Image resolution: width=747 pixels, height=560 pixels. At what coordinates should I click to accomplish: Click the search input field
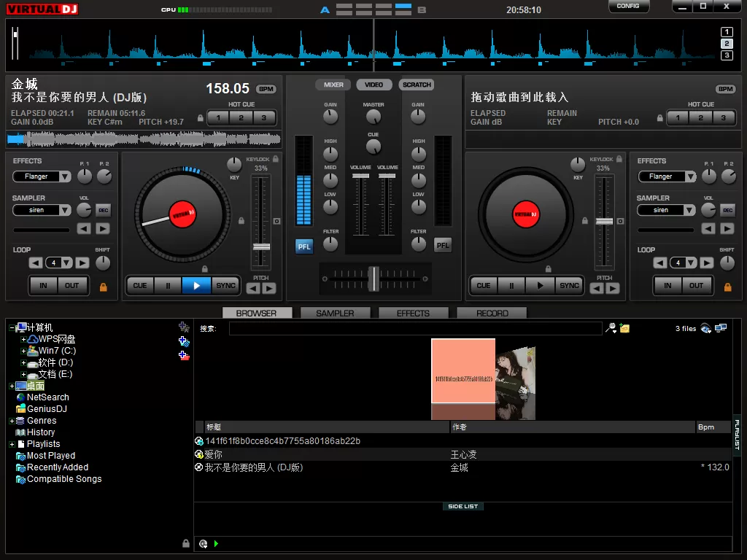pos(415,329)
